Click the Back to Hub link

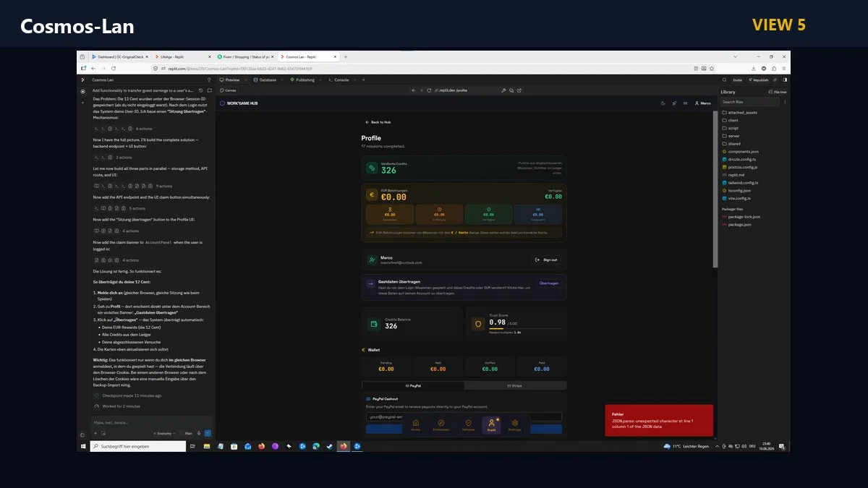pyautogui.click(x=378, y=122)
